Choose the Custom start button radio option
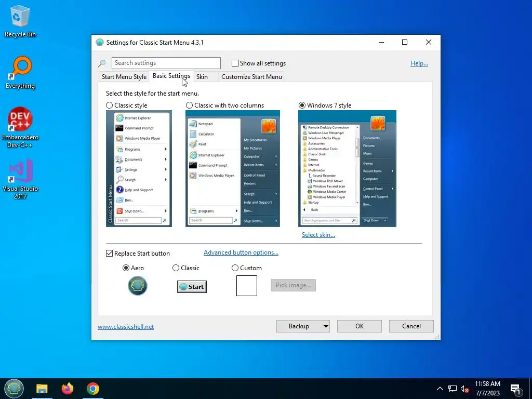532x399 pixels. [235, 268]
